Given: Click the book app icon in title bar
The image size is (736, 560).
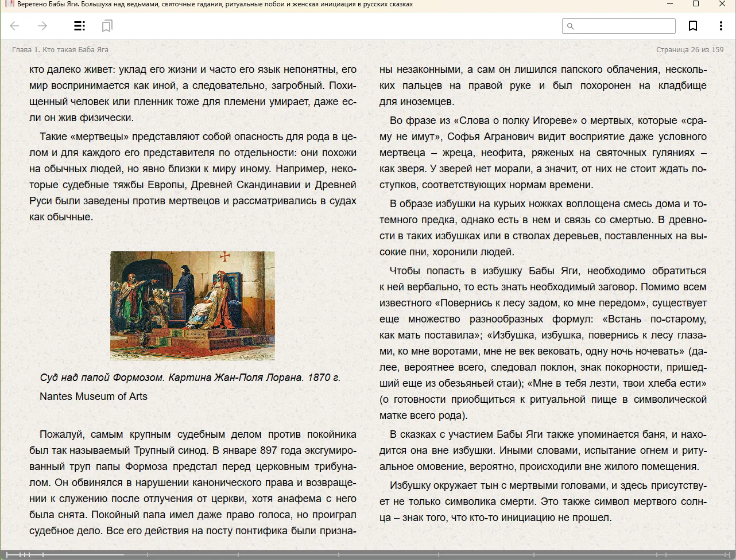Looking at the screenshot, I should 9,4.
